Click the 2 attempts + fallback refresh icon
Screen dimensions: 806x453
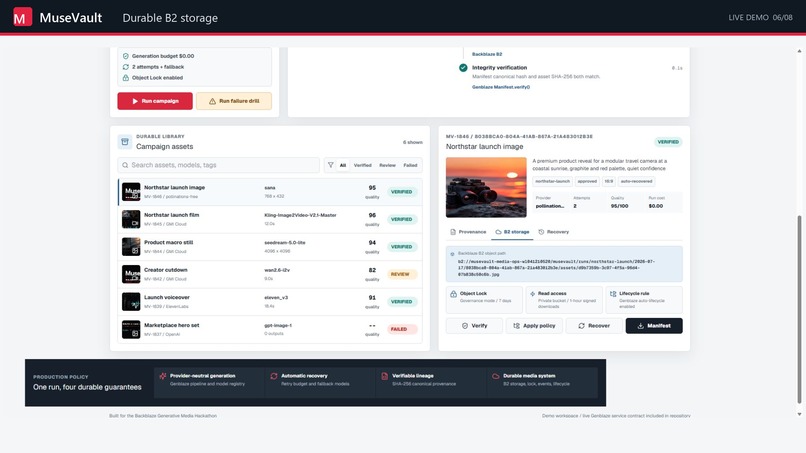(x=125, y=67)
